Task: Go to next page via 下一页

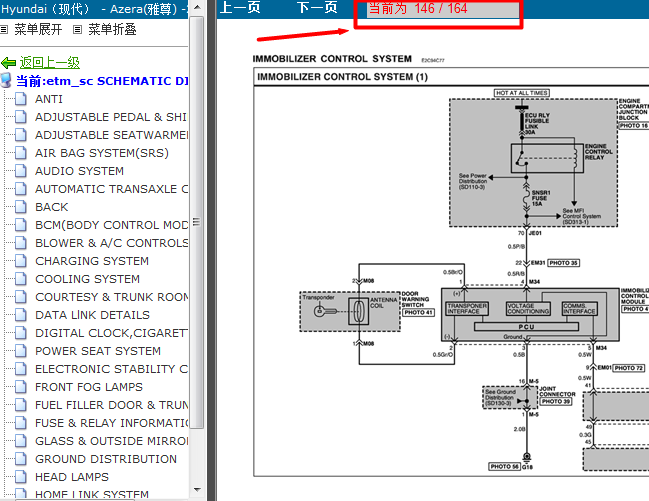Action: pyautogui.click(x=317, y=7)
